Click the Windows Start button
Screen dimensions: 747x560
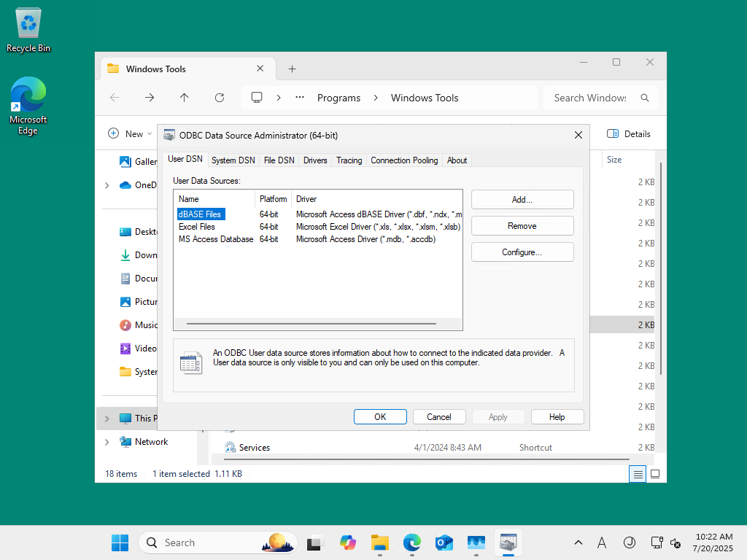120,542
